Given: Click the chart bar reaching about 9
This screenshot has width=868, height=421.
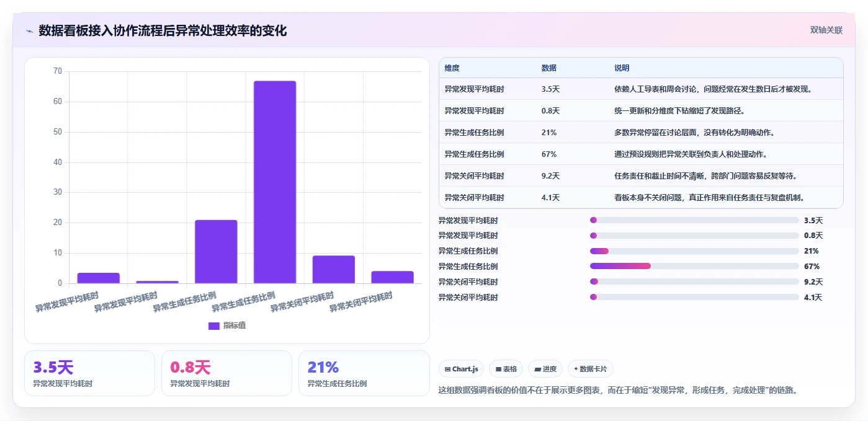Looking at the screenshot, I should (x=334, y=270).
